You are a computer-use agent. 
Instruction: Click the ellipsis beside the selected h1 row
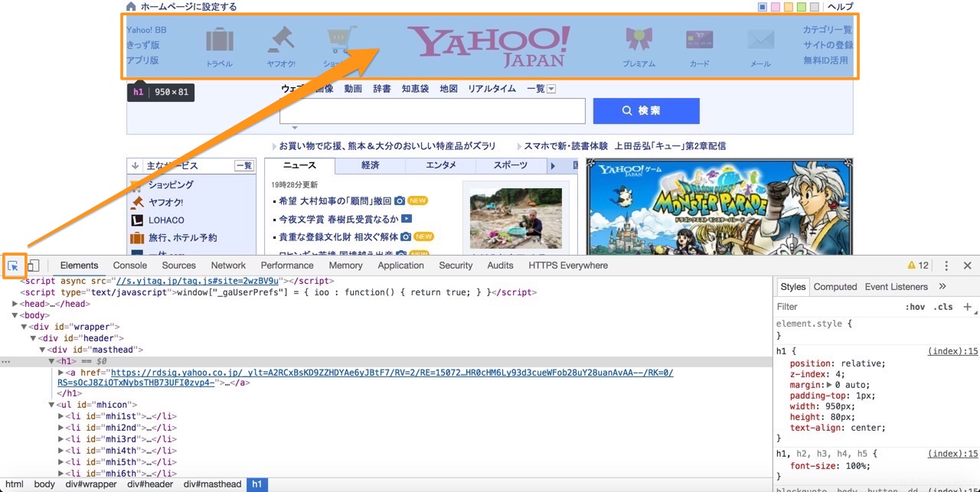pos(6,360)
